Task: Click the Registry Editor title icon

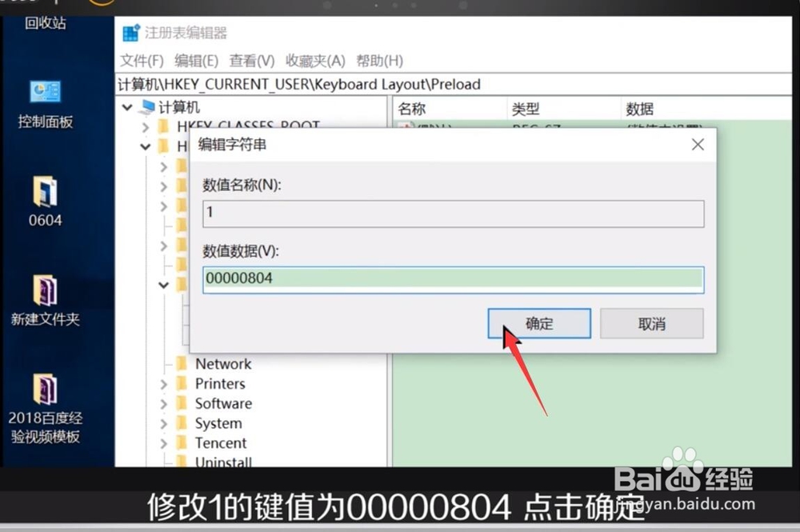Action: coord(131,33)
